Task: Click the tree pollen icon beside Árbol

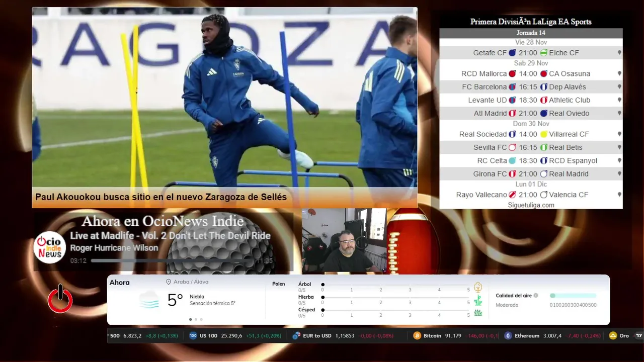Action: [x=478, y=288]
